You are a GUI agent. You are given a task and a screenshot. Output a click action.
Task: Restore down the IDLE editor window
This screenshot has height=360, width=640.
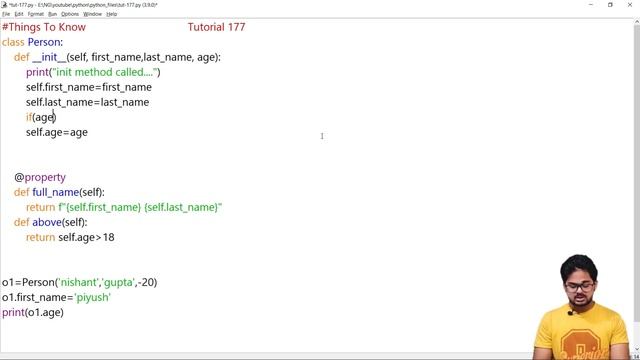tap(610, 4)
